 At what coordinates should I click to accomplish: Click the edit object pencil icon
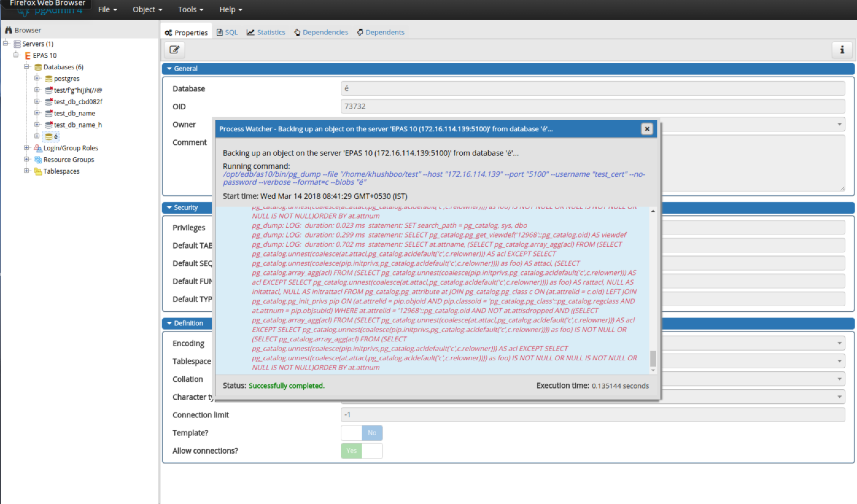point(174,50)
